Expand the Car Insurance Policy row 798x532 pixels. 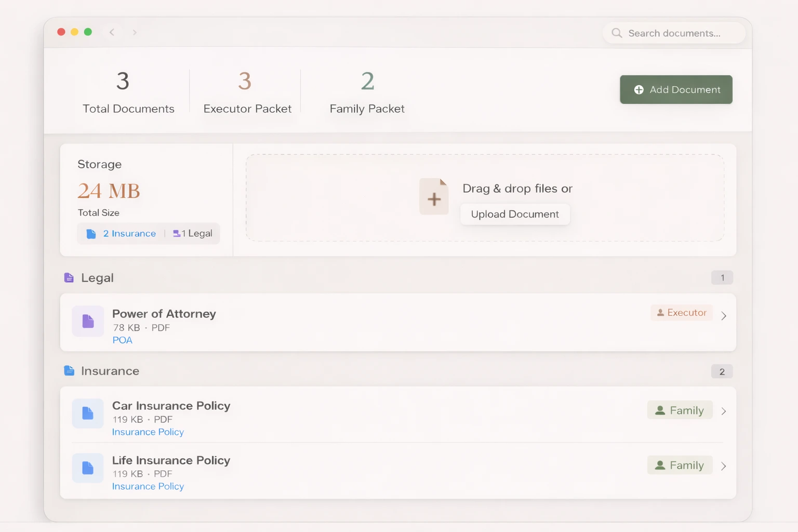tap(724, 410)
